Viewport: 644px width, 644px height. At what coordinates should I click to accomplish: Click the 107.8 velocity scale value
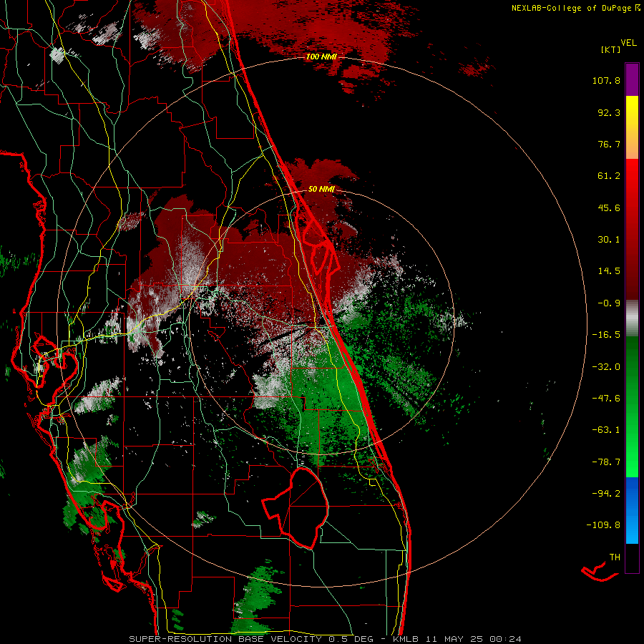[606, 80]
